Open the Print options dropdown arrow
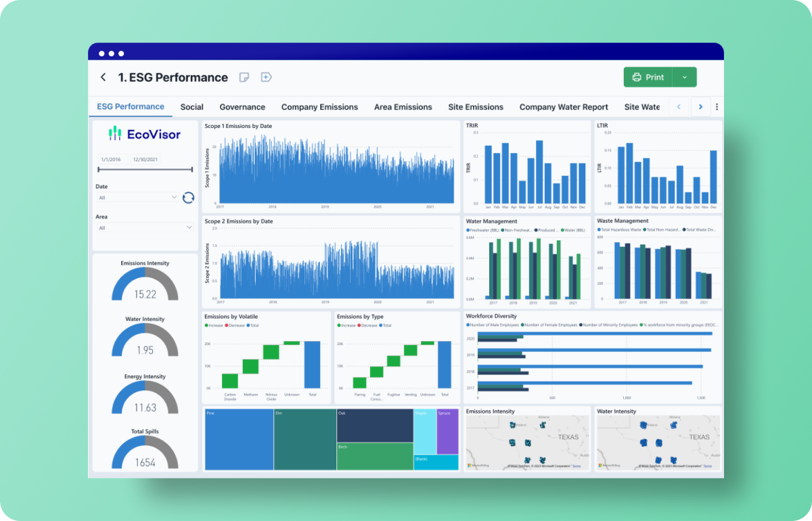 [684, 77]
